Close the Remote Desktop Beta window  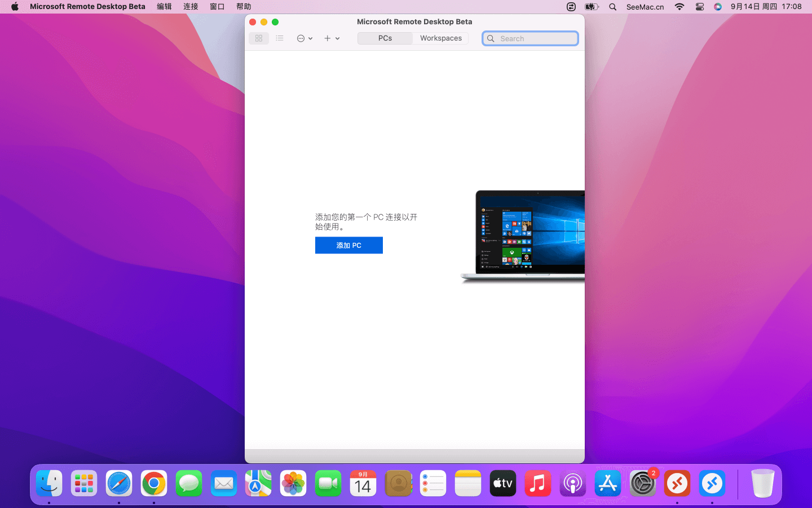point(253,22)
